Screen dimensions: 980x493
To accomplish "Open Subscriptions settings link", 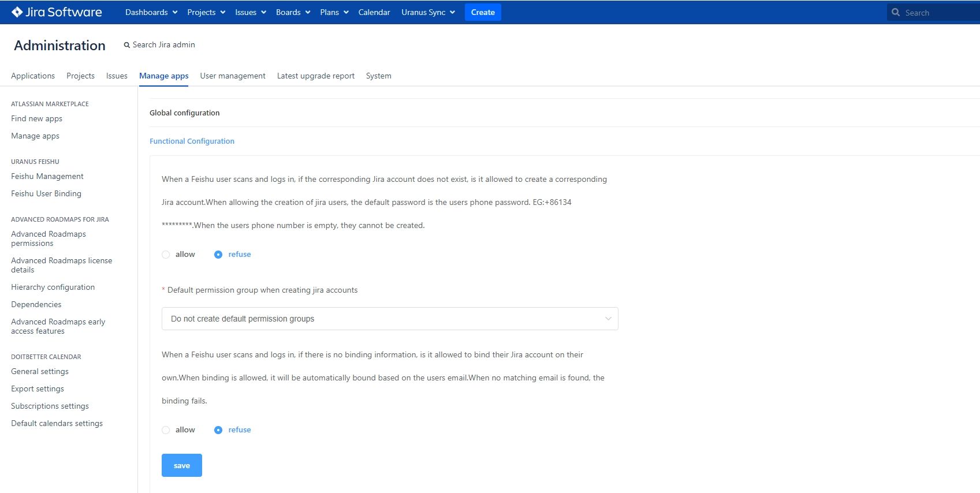I will click(x=50, y=406).
